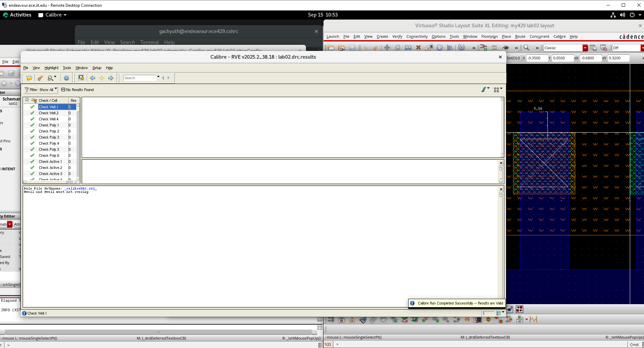Click the red arrows icon below layout canvas

520,309
